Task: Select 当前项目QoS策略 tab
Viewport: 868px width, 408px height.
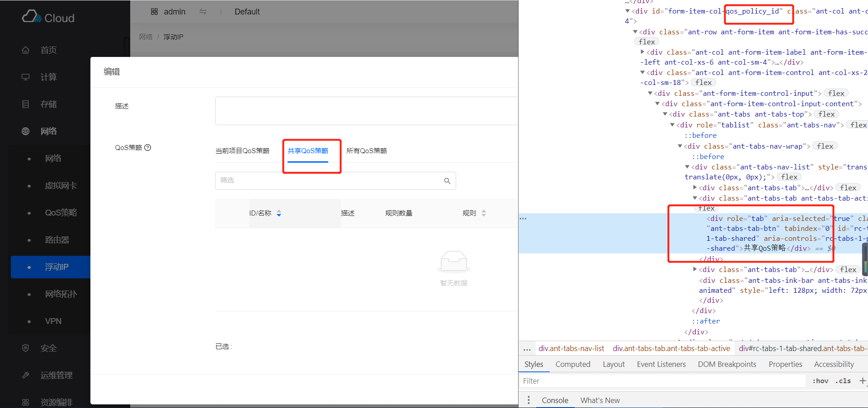Action: click(242, 151)
